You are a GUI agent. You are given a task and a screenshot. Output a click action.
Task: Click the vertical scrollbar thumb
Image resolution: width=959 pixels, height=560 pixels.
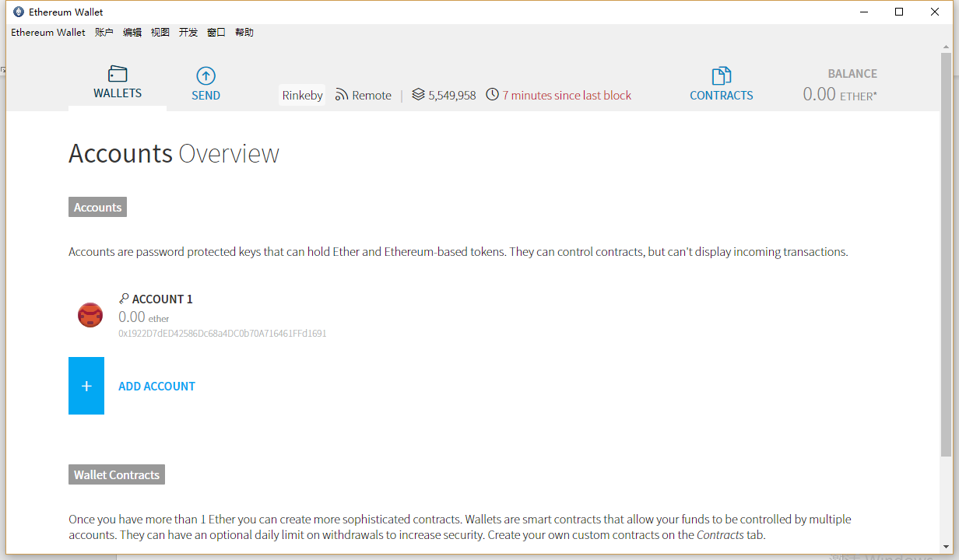point(946,254)
